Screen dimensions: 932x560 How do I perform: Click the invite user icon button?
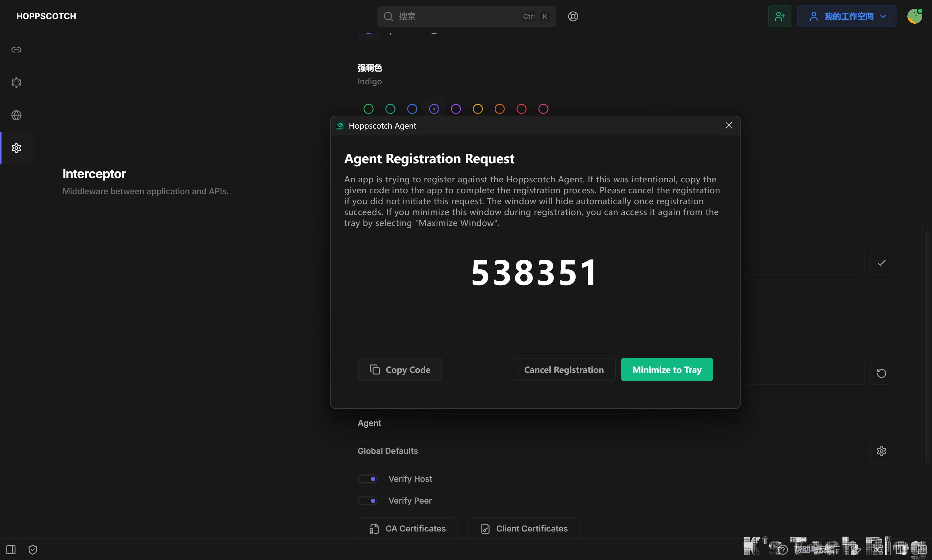(x=779, y=16)
